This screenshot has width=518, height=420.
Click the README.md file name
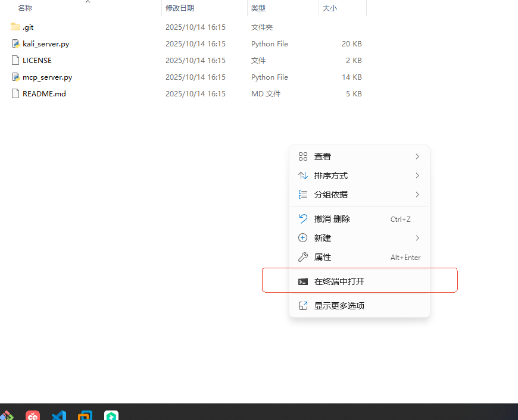(x=44, y=93)
